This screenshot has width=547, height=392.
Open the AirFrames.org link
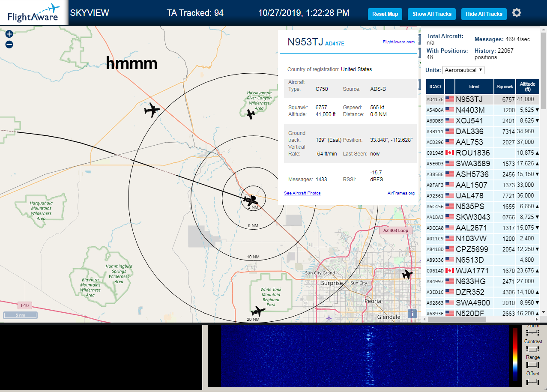coord(401,193)
